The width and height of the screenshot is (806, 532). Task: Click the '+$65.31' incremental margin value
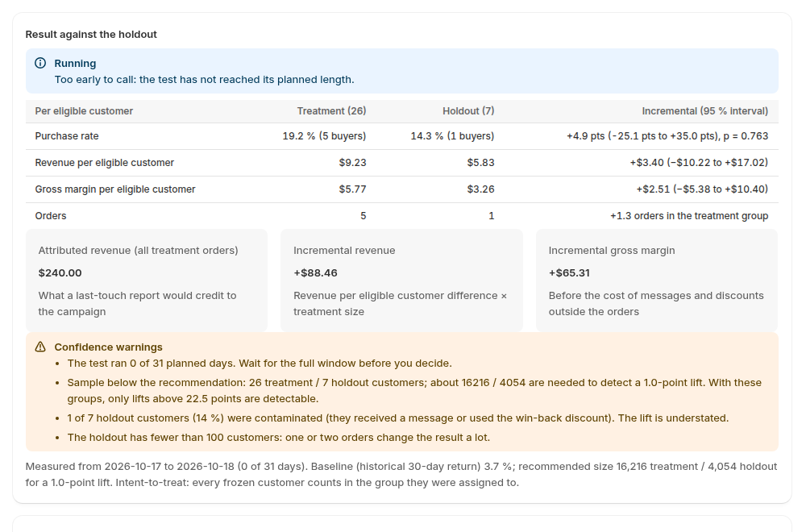point(569,273)
